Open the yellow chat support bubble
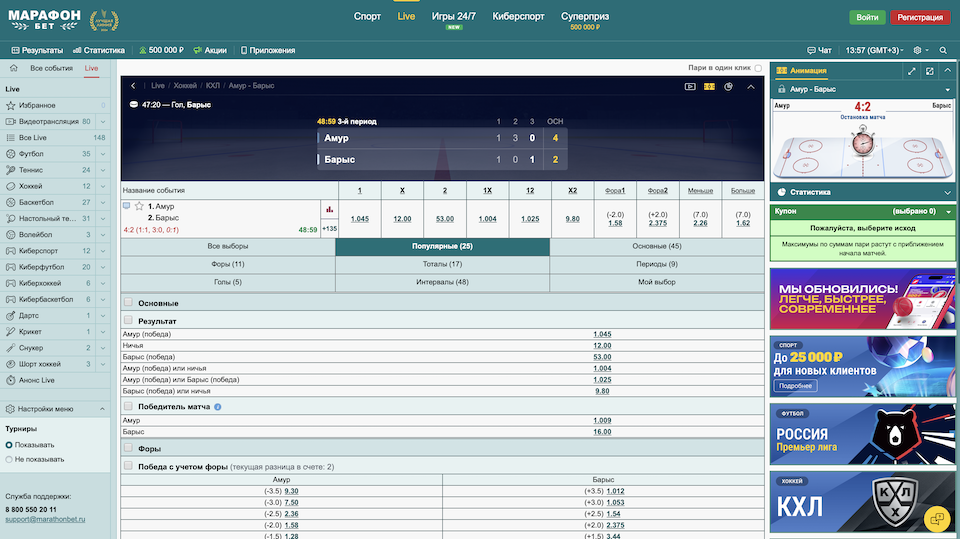The width and height of the screenshot is (960, 539). [937, 519]
